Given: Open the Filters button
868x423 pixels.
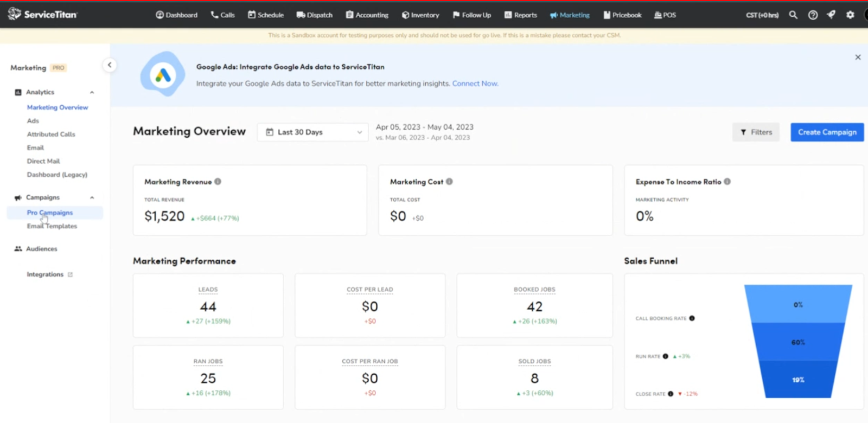Looking at the screenshot, I should click(756, 132).
